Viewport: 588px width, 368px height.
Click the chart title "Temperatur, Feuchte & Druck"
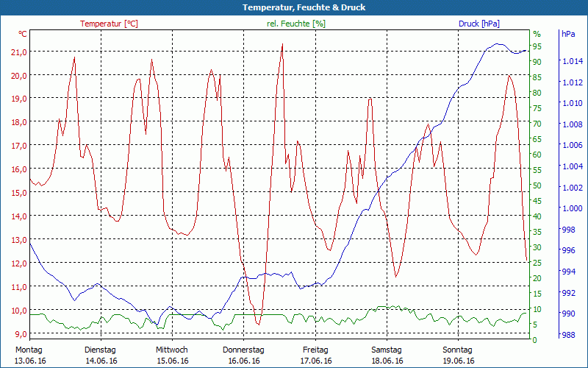tap(294, 7)
